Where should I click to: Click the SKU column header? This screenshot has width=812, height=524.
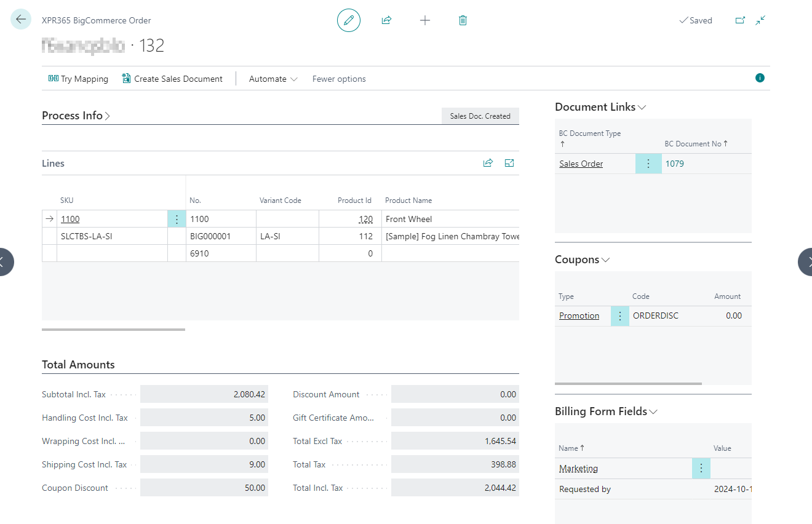click(66, 200)
